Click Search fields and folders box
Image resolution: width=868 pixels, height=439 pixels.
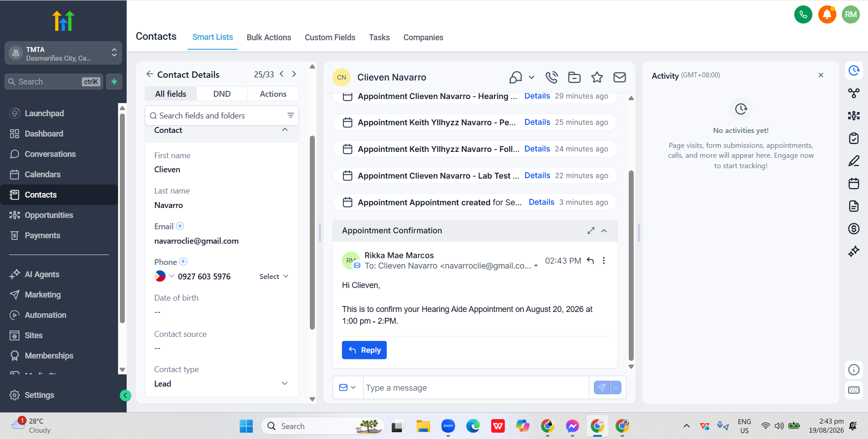222,116
